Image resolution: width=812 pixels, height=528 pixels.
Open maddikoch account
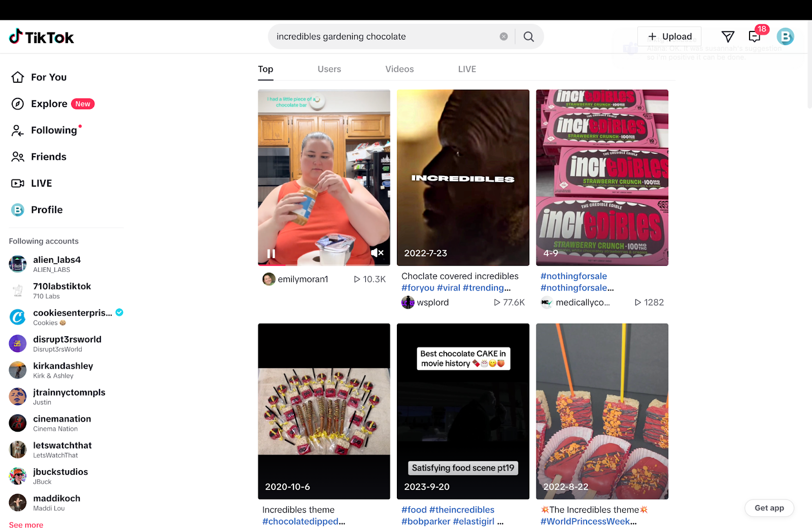66,503
